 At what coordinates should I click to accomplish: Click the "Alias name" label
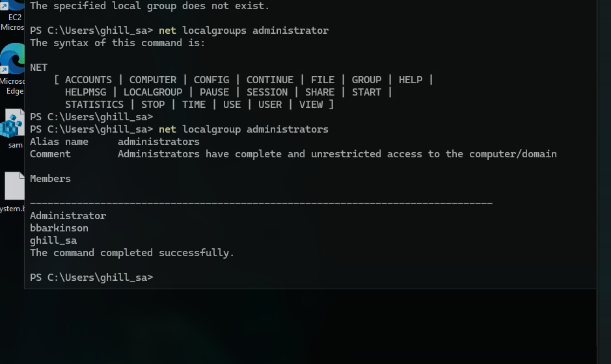(x=59, y=142)
